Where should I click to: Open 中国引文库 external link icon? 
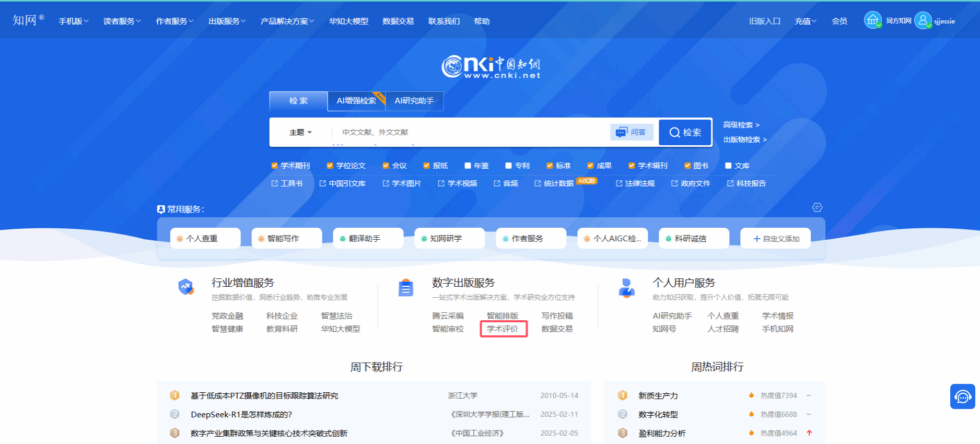(323, 183)
